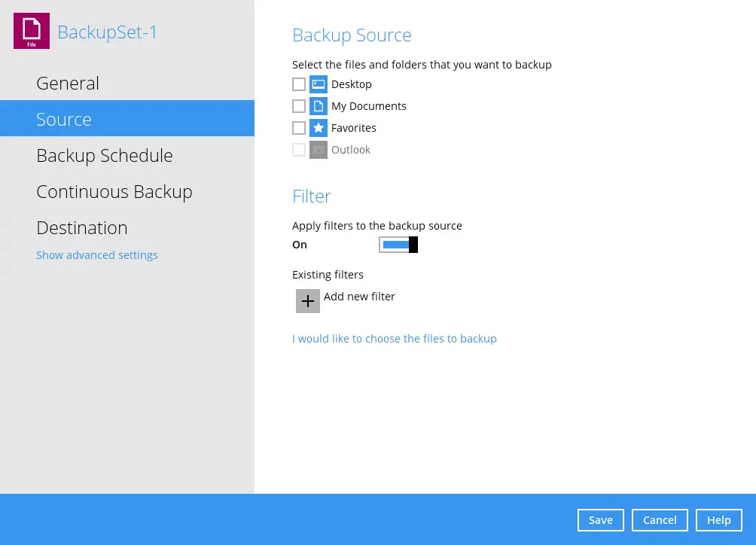Switch to the Destination section
This screenshot has width=756, height=545.
tap(82, 228)
